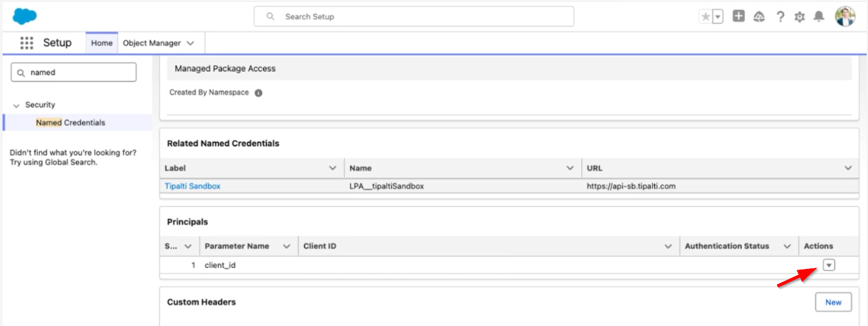This screenshot has height=326, width=868.
Task: Click New button in Custom Headers
Action: pos(833,302)
